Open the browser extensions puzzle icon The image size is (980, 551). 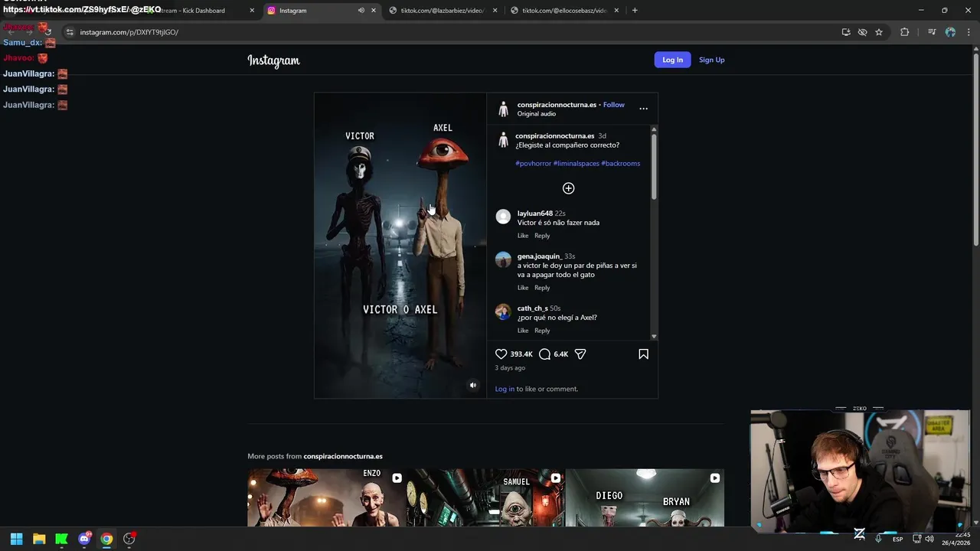[905, 32]
